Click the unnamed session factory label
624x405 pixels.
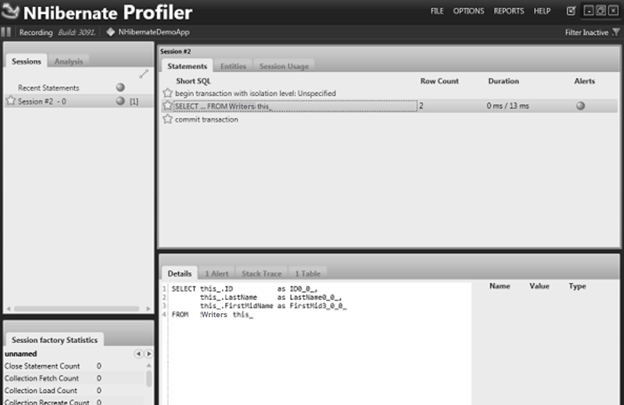(20, 354)
